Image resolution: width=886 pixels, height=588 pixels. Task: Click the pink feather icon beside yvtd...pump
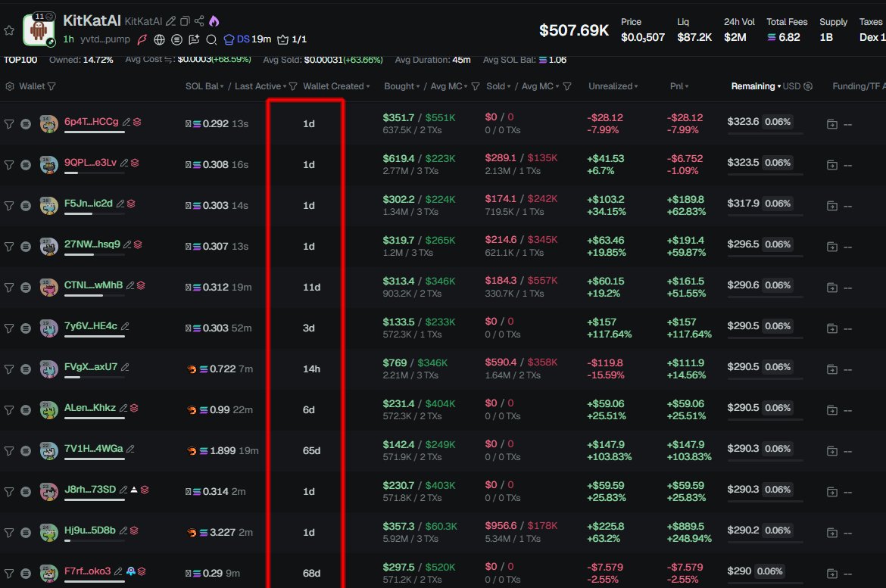pyautogui.click(x=141, y=39)
